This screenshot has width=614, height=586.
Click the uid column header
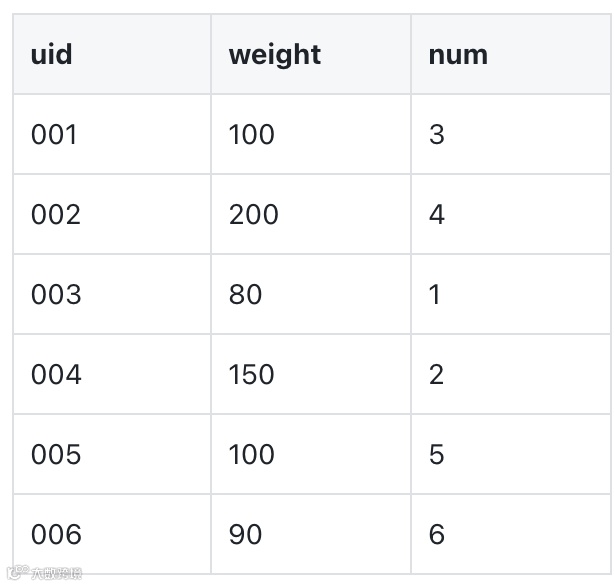[52, 54]
